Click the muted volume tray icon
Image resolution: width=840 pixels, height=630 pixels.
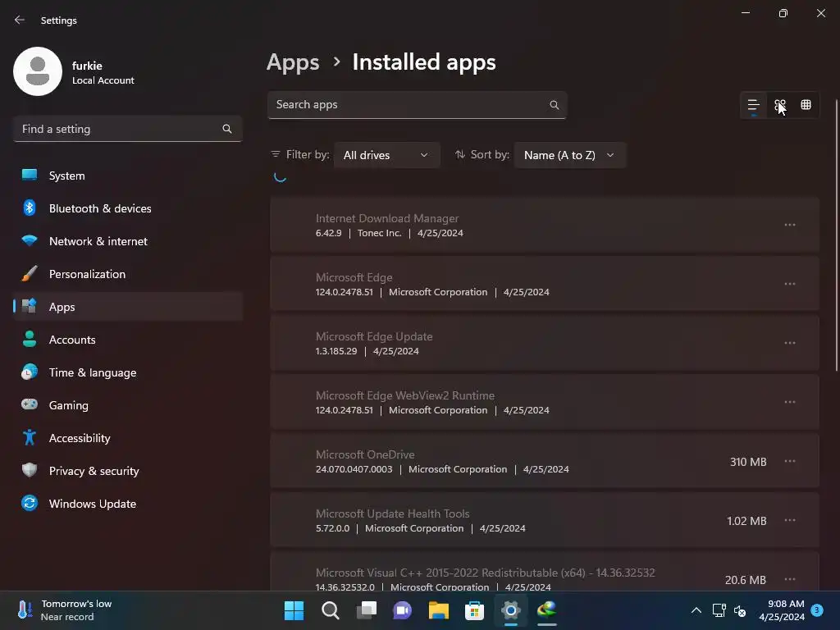click(740, 610)
